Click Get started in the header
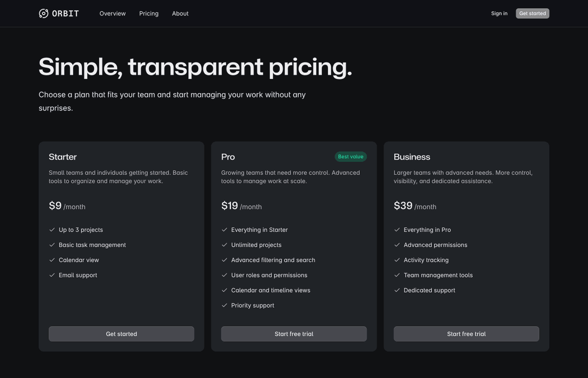Screen dimensions: 588x378 533,14
